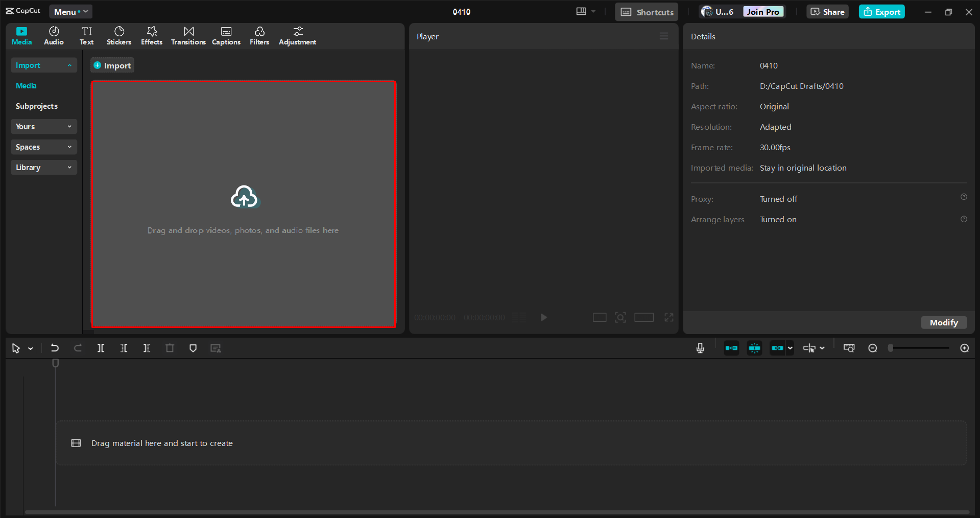Click the voiceover microphone icon

click(x=700, y=348)
